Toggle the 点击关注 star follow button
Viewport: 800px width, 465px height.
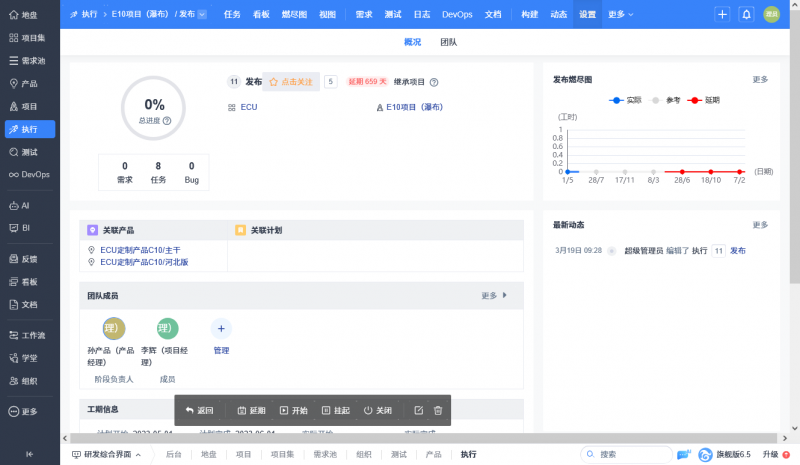point(291,82)
